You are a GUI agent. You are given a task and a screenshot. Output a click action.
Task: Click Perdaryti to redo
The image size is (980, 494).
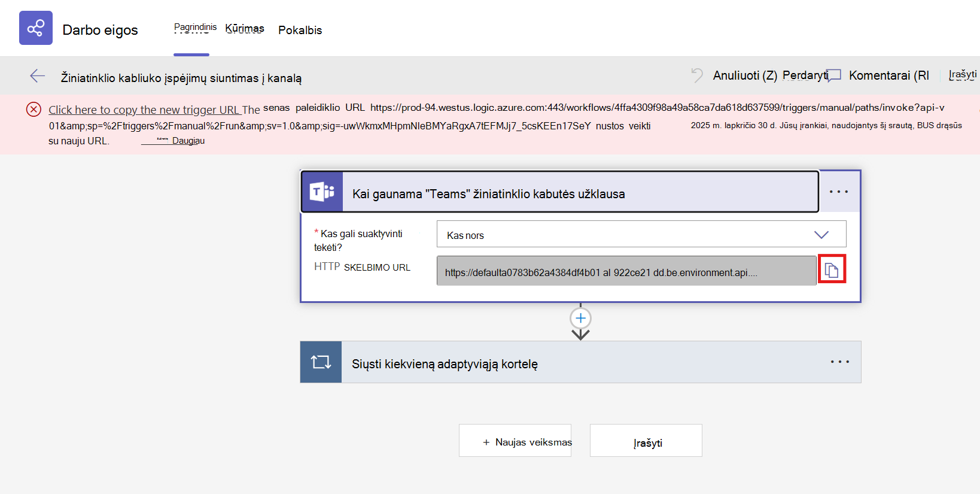click(805, 75)
